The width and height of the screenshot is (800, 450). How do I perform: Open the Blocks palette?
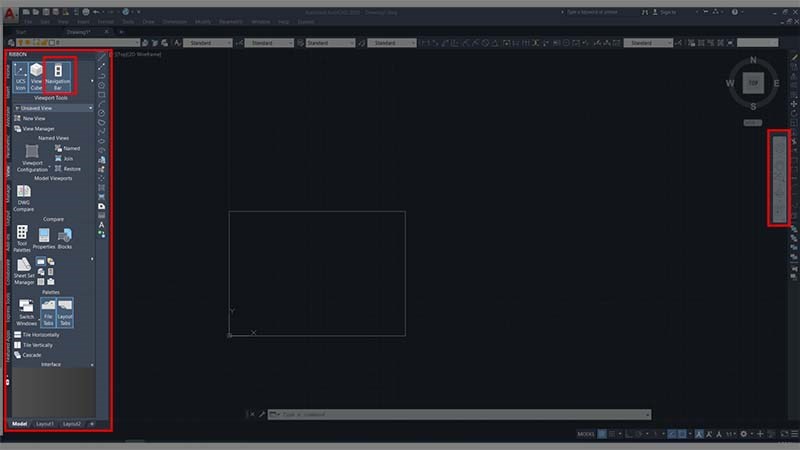[65, 238]
